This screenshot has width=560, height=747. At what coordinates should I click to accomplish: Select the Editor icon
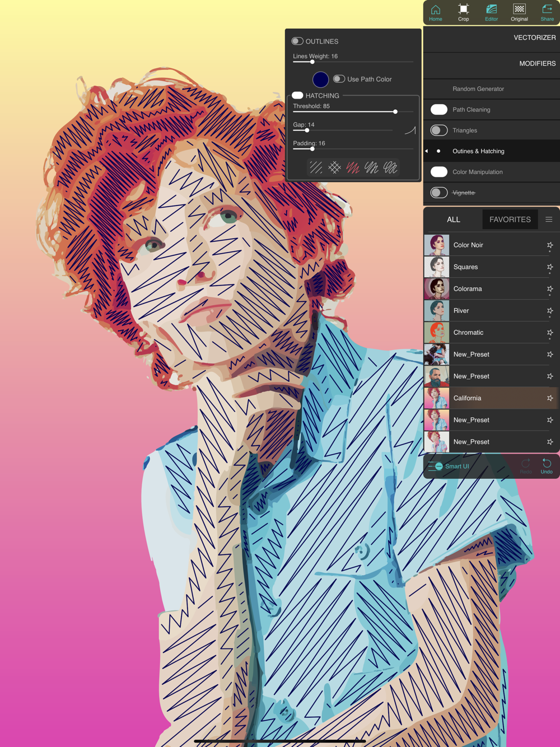[491, 12]
